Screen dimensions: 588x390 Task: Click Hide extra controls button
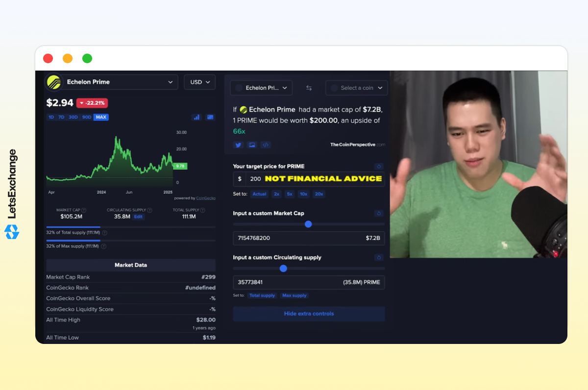309,314
